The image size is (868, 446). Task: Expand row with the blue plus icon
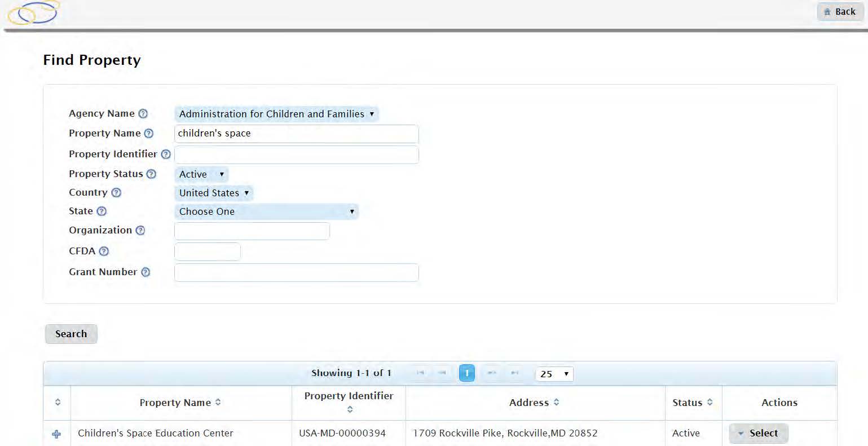click(56, 434)
